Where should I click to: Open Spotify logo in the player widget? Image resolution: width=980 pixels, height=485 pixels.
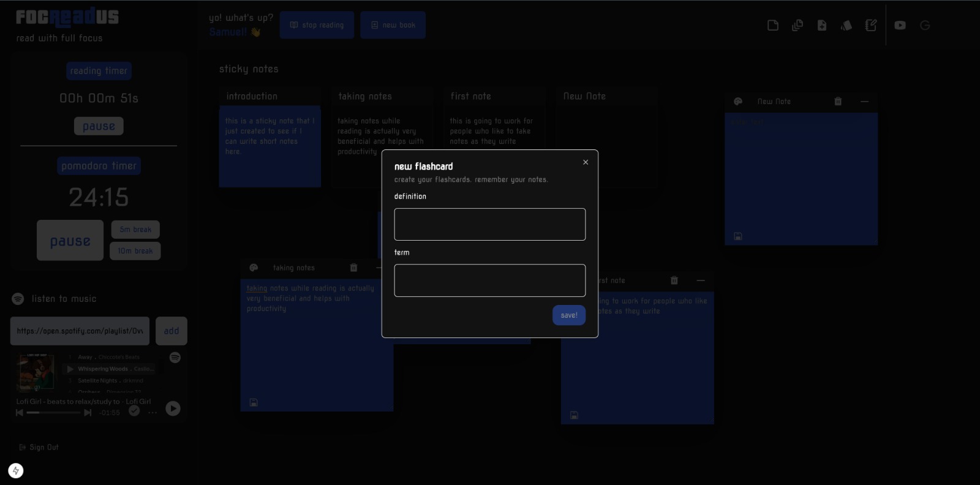tap(175, 358)
